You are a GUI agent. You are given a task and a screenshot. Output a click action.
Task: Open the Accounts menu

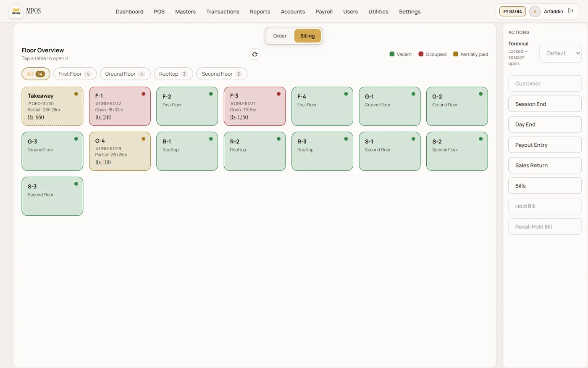click(293, 11)
